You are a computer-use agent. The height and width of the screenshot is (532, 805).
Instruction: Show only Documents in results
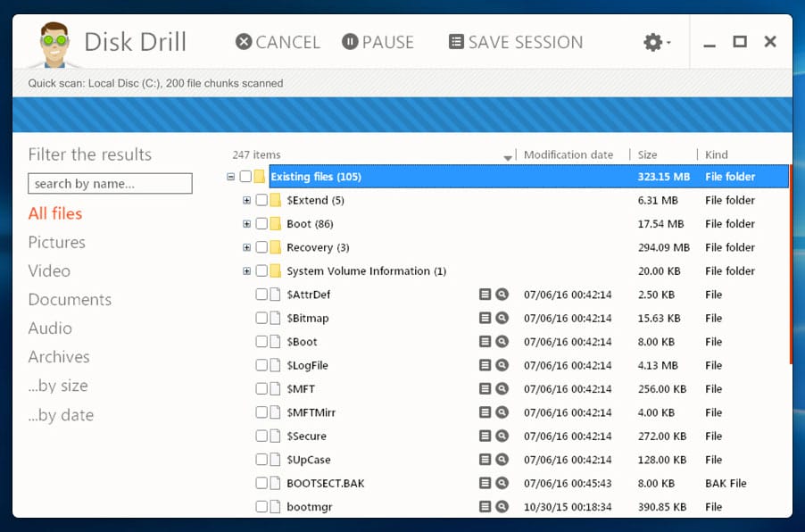(70, 299)
